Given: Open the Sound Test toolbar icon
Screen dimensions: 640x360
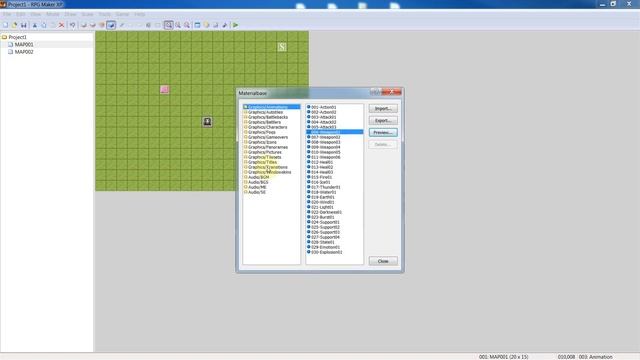Looking at the screenshot, I should point(224,25).
